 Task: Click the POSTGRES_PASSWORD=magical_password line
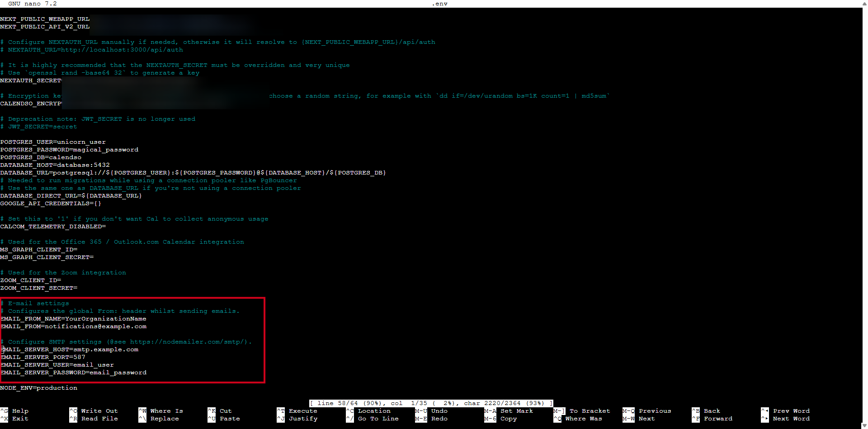click(x=69, y=150)
